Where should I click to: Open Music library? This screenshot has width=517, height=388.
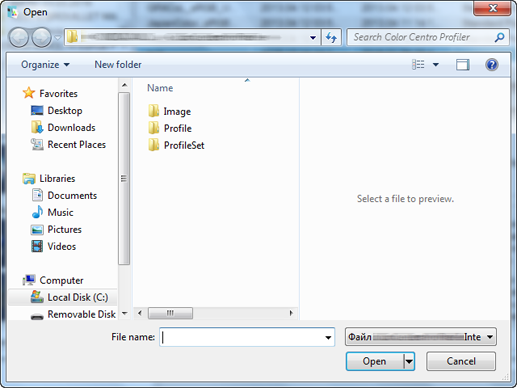[60, 213]
